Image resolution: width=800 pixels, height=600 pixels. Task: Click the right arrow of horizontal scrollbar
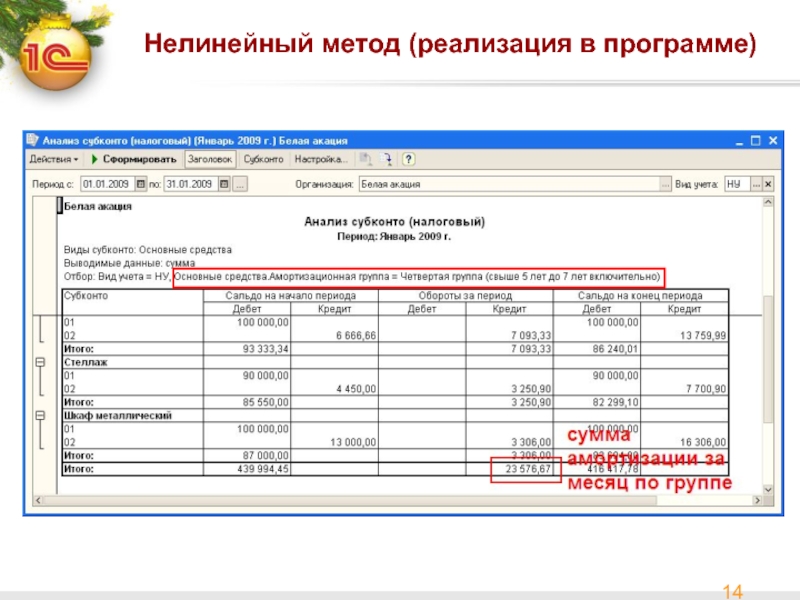coord(757,501)
